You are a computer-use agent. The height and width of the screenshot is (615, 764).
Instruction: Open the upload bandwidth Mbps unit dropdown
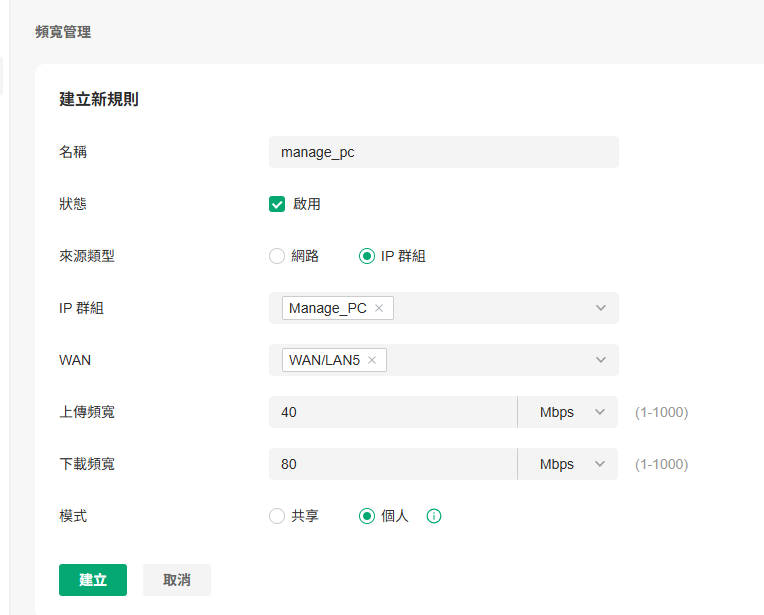click(x=568, y=412)
